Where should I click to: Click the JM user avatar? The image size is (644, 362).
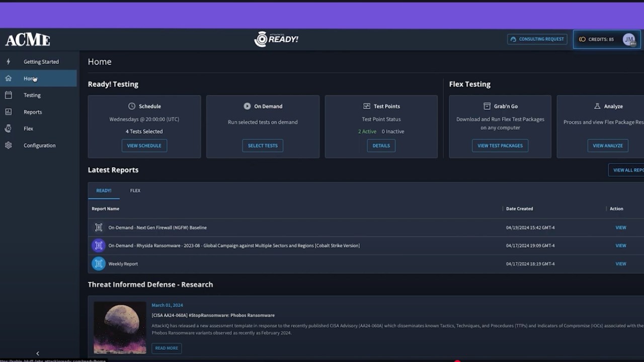point(629,39)
